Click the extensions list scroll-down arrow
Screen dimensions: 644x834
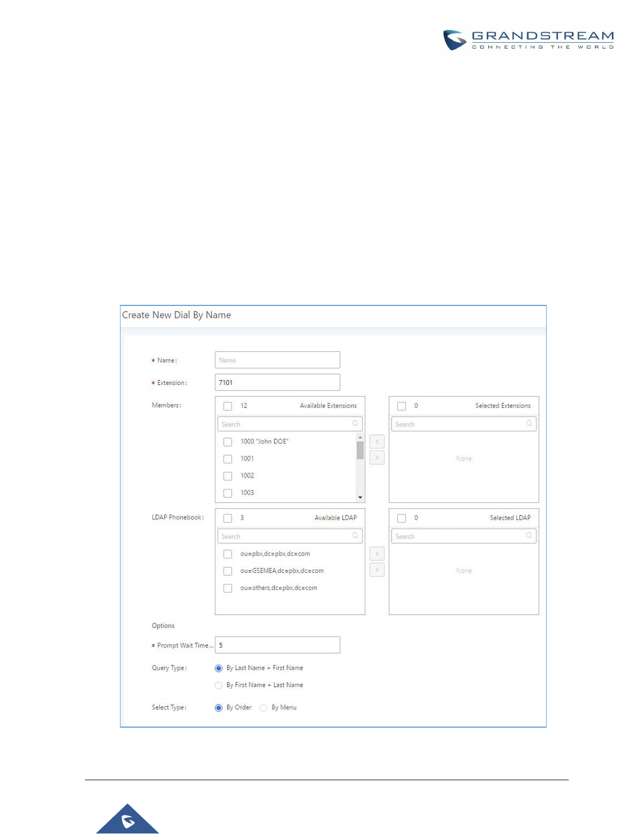pos(360,497)
